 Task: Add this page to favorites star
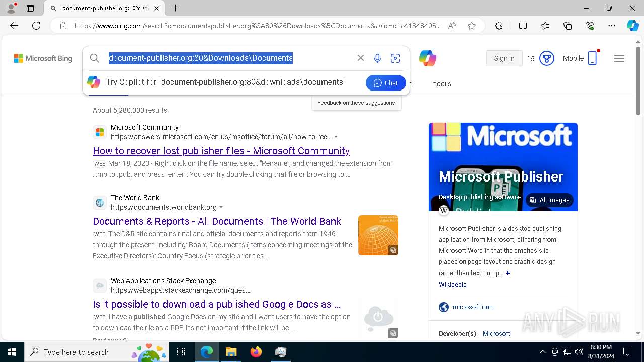click(472, 26)
